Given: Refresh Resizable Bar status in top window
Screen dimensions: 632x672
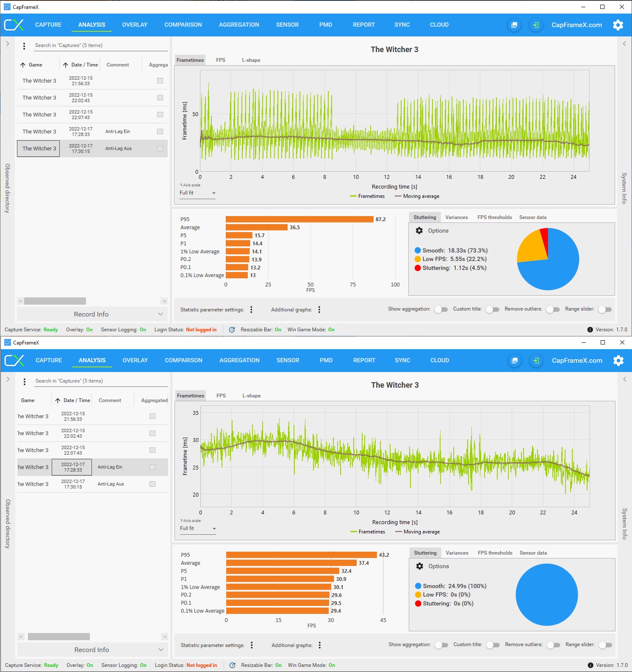Looking at the screenshot, I should 232,330.
